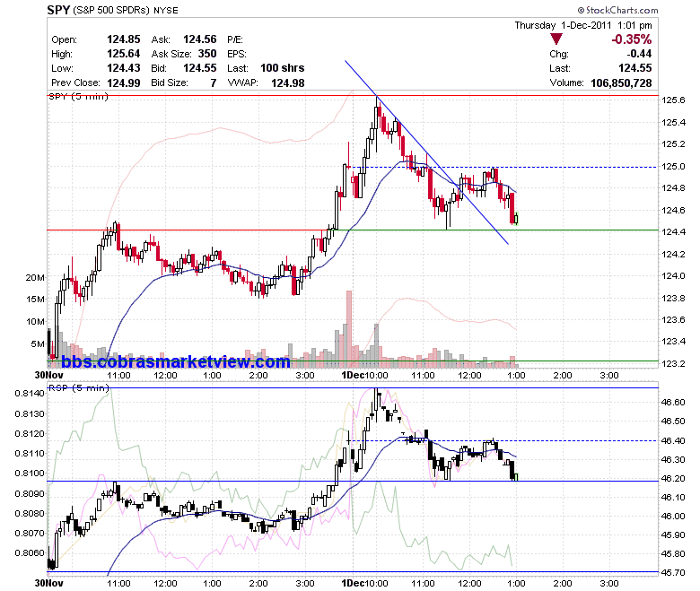This screenshot has width=700, height=591.
Task: Click the 0.8140 ratio axis label
Action: pos(30,394)
